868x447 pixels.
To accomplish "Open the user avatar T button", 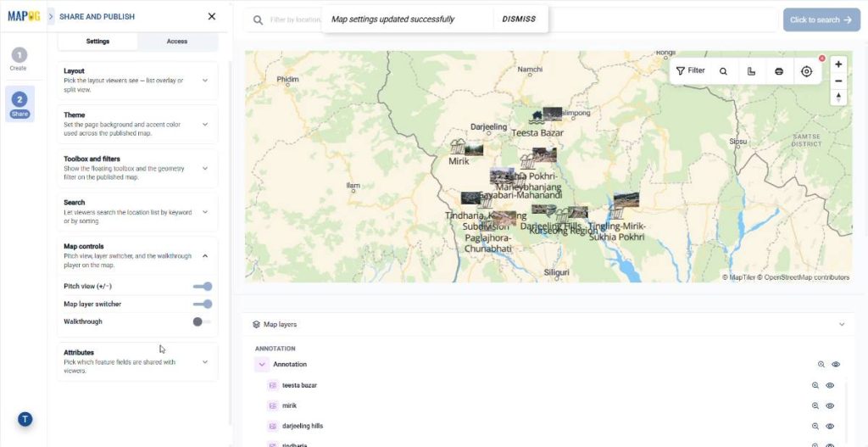I will tap(25, 419).
